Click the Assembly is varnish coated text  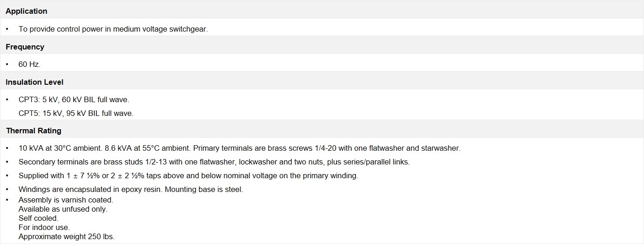coord(66,200)
